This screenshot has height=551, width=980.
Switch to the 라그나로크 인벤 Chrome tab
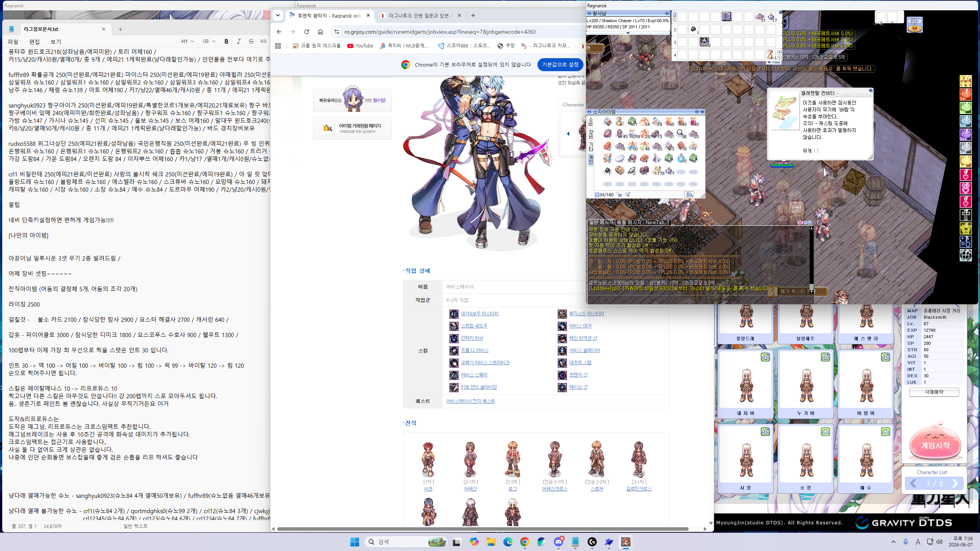coord(420,16)
